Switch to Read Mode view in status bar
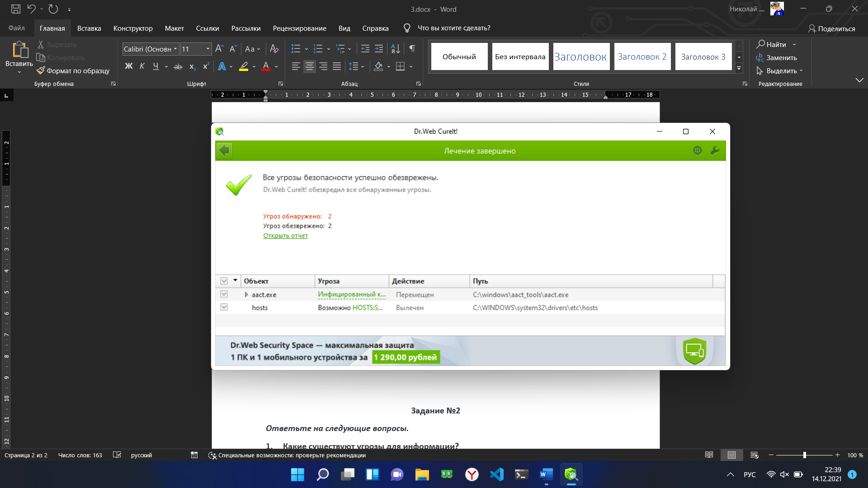The width and height of the screenshot is (868, 488). point(709,455)
